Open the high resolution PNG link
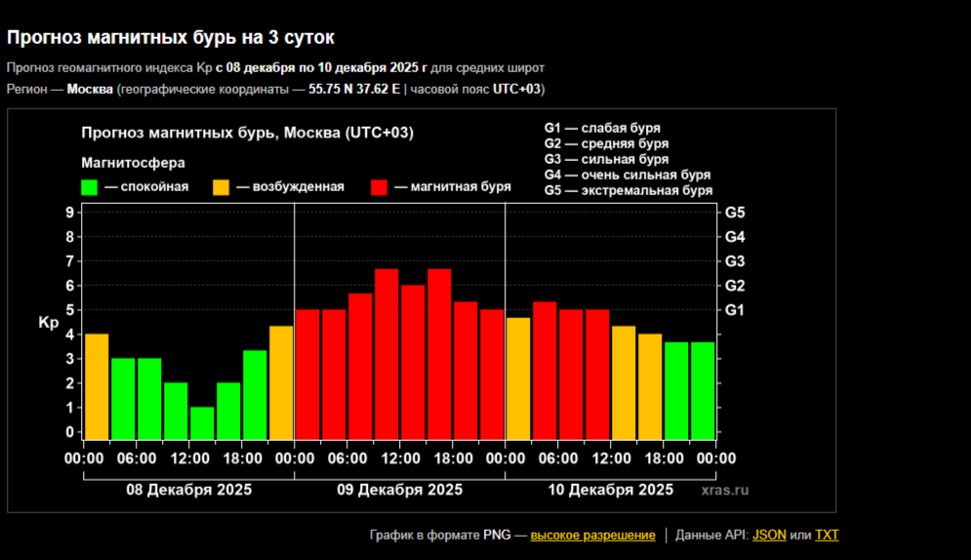971x560 pixels. click(x=592, y=535)
